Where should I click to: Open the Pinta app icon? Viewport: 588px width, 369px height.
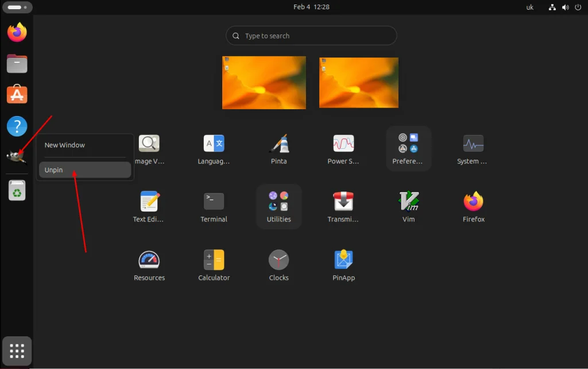(x=279, y=144)
